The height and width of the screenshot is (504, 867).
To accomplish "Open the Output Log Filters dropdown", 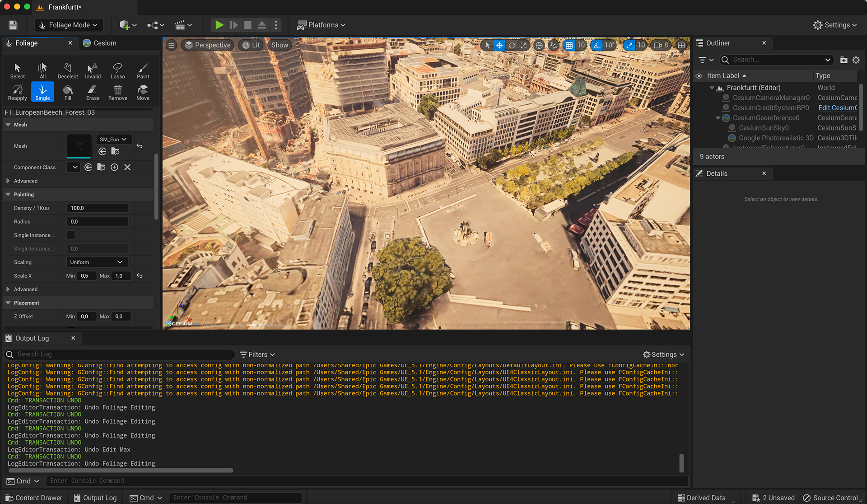I will [257, 355].
